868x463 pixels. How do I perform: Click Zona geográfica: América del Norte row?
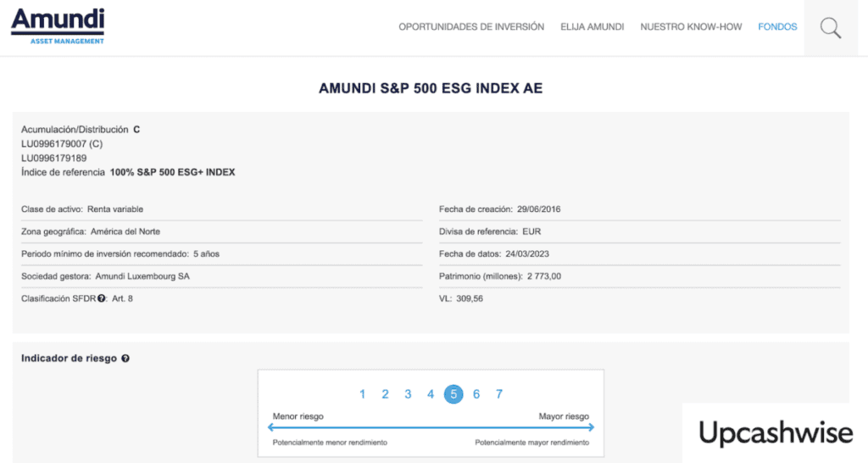tap(221, 231)
